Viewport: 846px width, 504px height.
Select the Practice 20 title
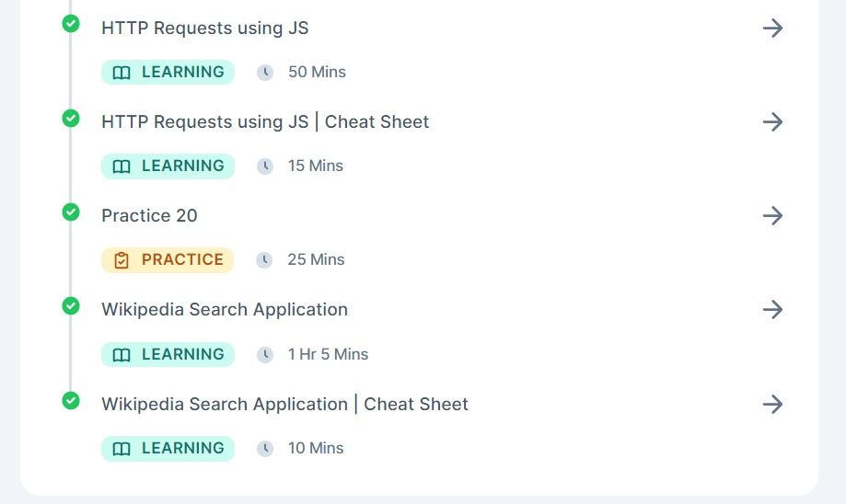click(149, 215)
